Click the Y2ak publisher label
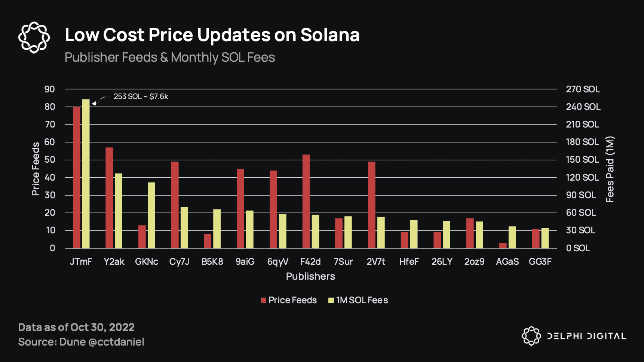 (114, 261)
